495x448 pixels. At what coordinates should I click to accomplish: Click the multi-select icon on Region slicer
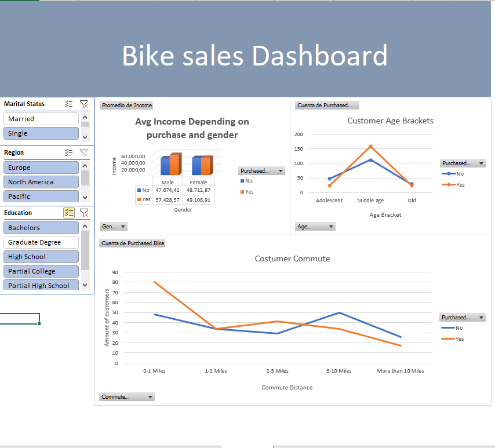(68, 152)
